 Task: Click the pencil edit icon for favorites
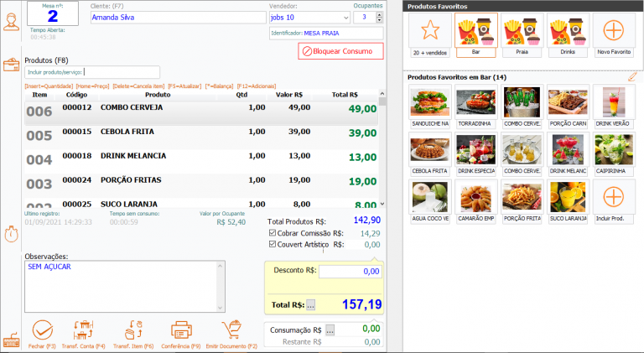(632, 77)
